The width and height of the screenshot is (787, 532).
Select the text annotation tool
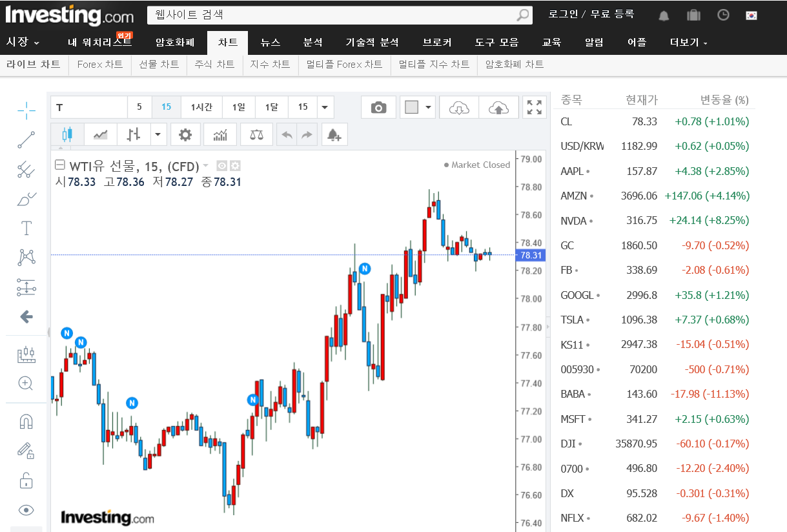26,228
